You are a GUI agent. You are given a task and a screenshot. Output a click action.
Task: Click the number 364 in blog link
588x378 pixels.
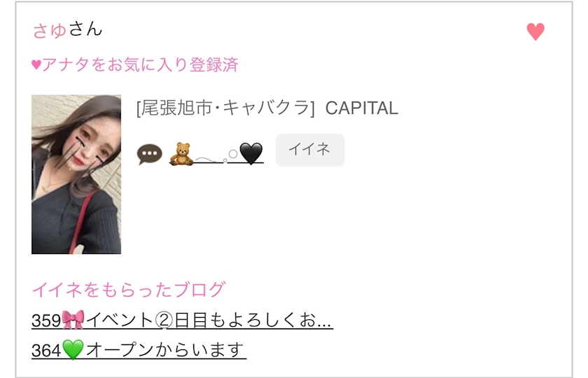pos(46,351)
